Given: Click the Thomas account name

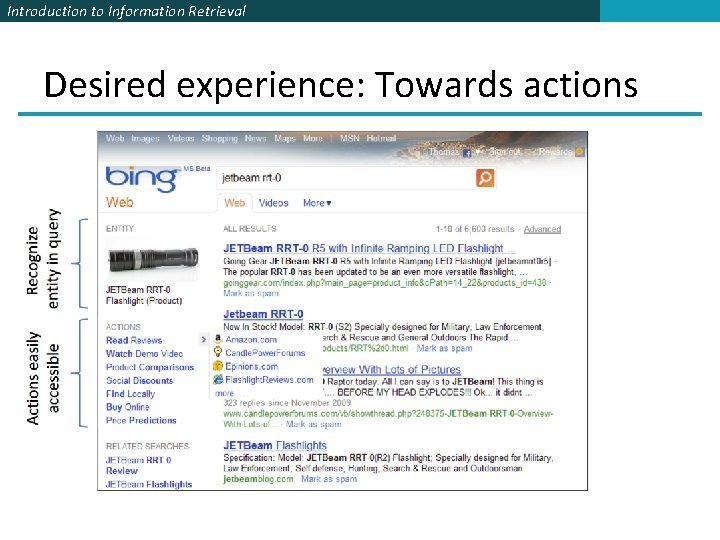Looking at the screenshot, I should (x=444, y=152).
